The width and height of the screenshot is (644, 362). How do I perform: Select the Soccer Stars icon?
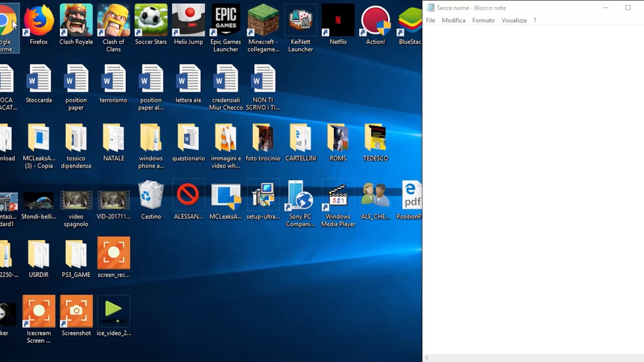click(x=151, y=25)
